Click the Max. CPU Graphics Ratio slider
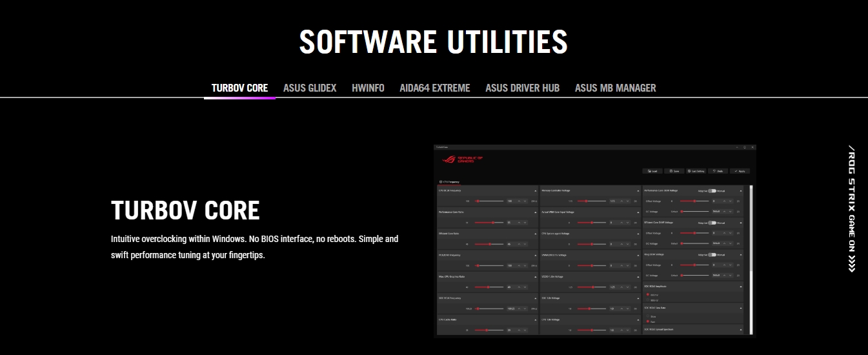This screenshot has width=868, height=355. (489, 287)
